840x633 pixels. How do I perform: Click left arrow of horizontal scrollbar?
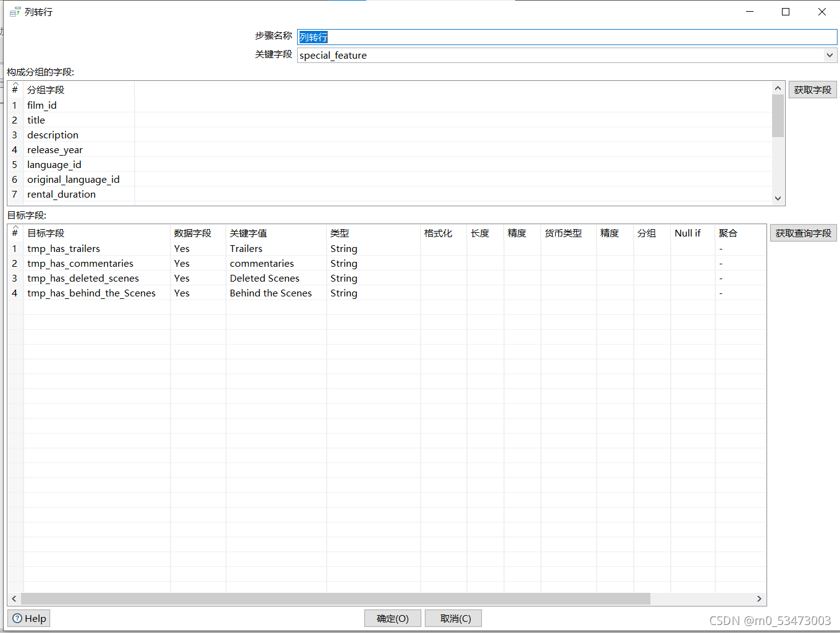pyautogui.click(x=14, y=599)
